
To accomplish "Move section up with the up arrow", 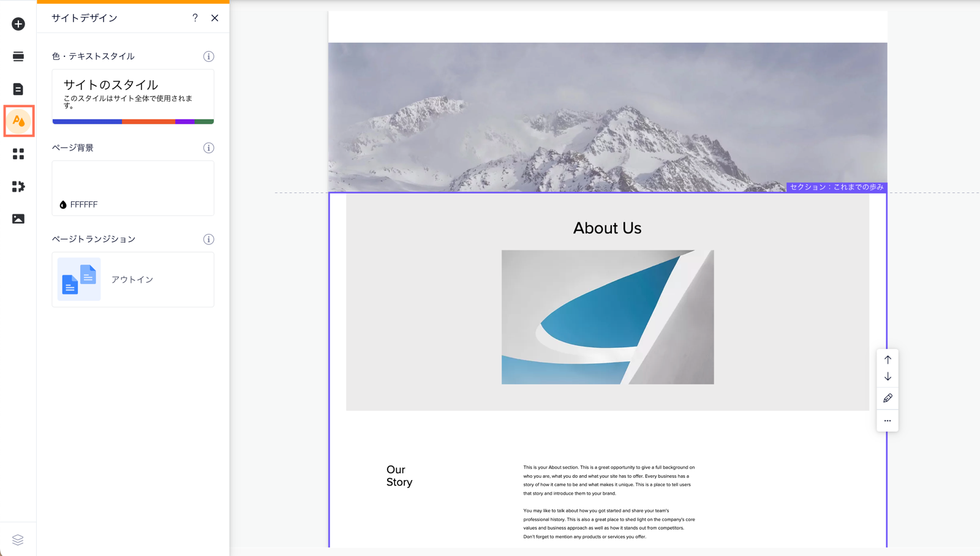I will click(x=888, y=359).
